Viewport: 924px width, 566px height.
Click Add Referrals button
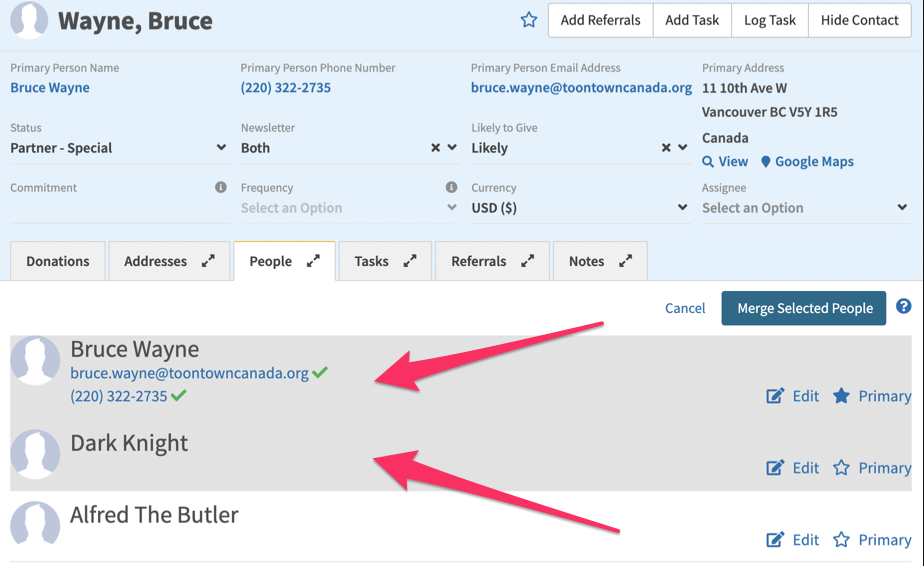coord(600,20)
